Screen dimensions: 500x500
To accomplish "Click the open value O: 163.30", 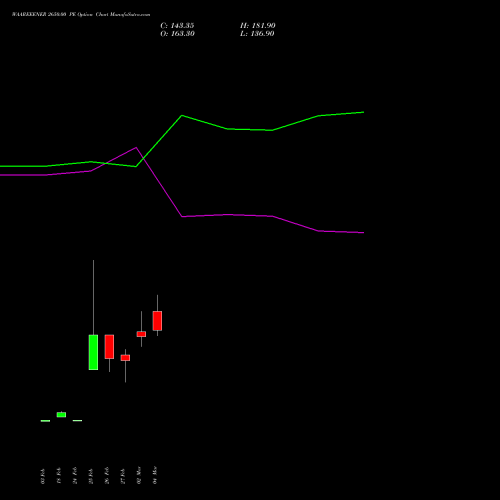I will 177,34.
